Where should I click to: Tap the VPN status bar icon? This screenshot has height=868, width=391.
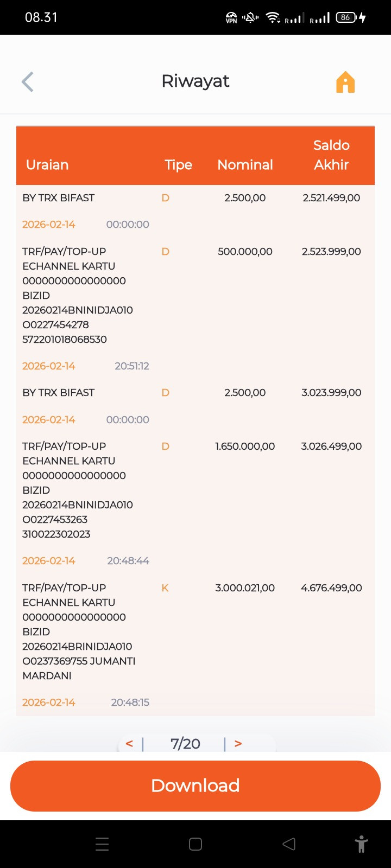(x=231, y=18)
